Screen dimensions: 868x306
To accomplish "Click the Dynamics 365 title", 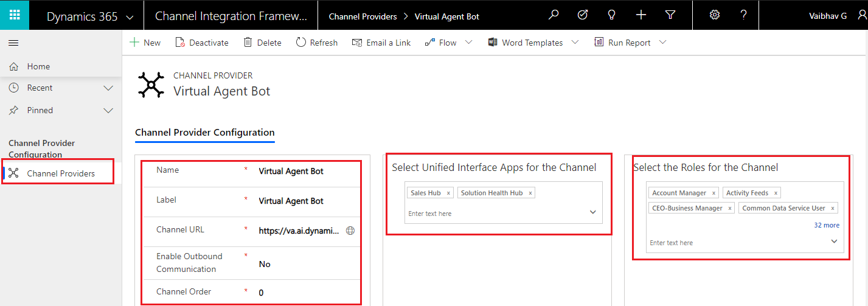I will (x=82, y=16).
